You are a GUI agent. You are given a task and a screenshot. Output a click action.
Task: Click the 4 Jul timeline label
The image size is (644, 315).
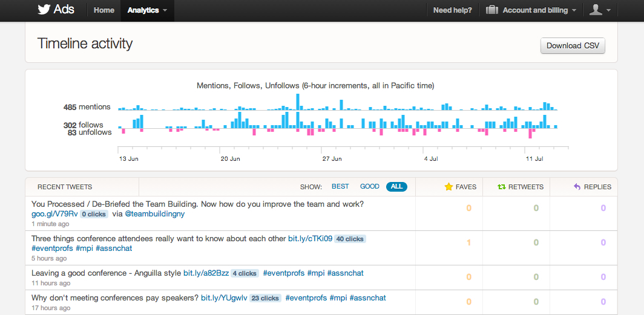[x=432, y=158]
